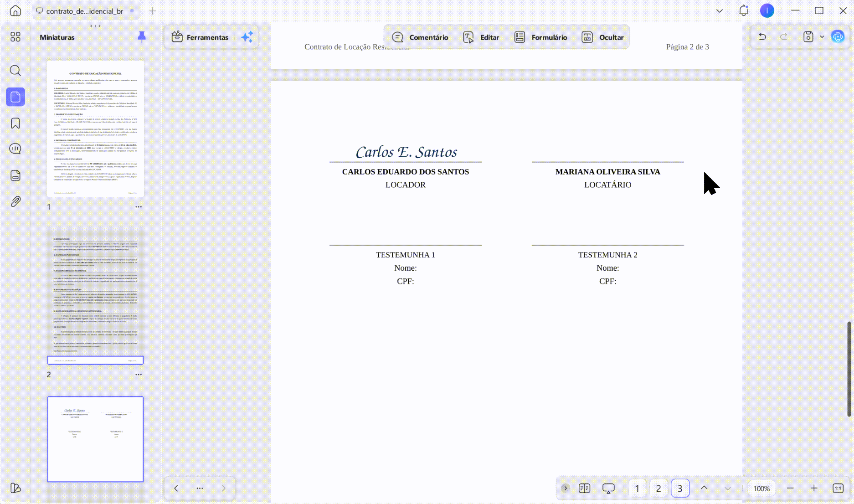Select the contrato_de...idencial_br document tab
The image size is (854, 504).
85,10
